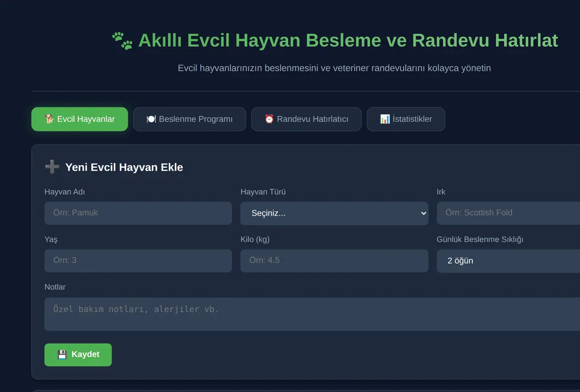Viewport: 580px width, 392px height.
Task: Click the 'Kilo (kg)' label
Action: tap(255, 239)
